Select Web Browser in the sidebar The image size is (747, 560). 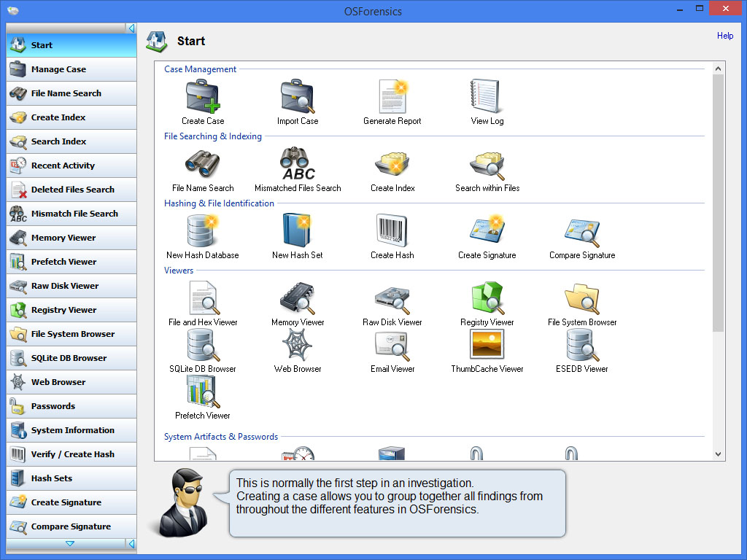[71, 382]
